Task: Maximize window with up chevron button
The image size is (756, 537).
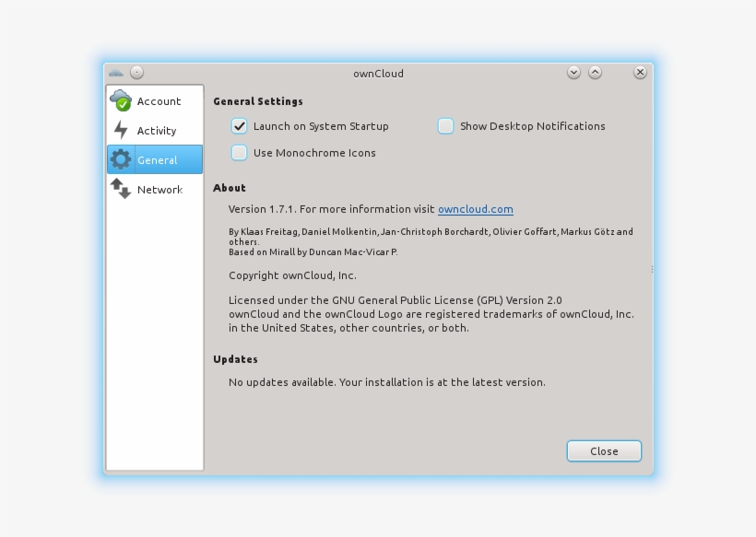Action: tap(595, 73)
